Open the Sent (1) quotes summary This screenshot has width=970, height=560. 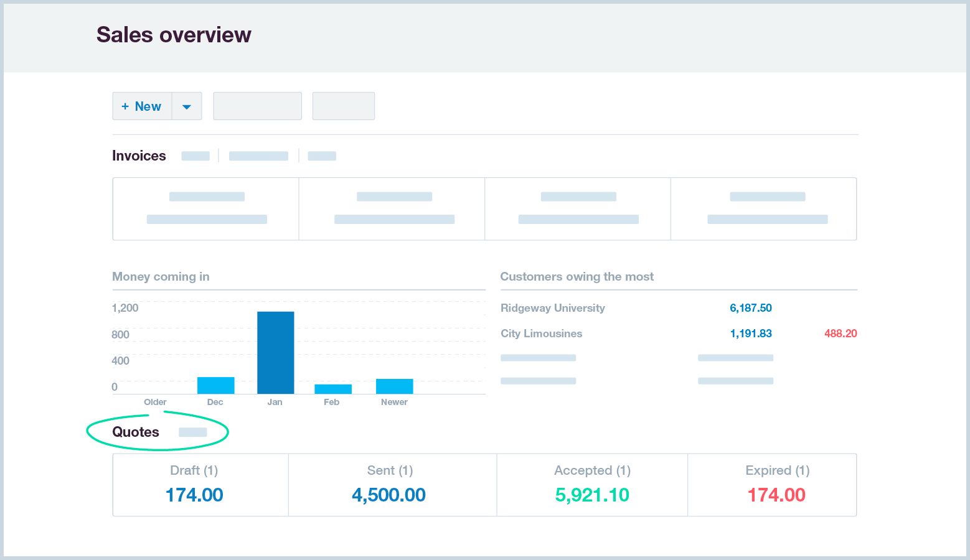[x=390, y=485]
